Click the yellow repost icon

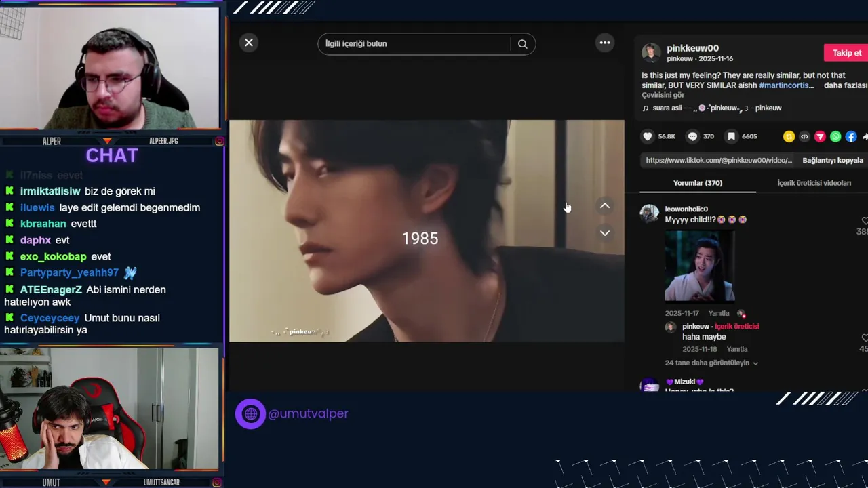click(x=789, y=136)
